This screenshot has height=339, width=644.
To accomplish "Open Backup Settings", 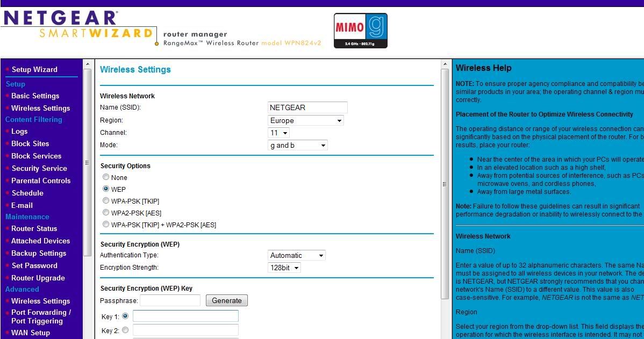I will (x=39, y=253).
